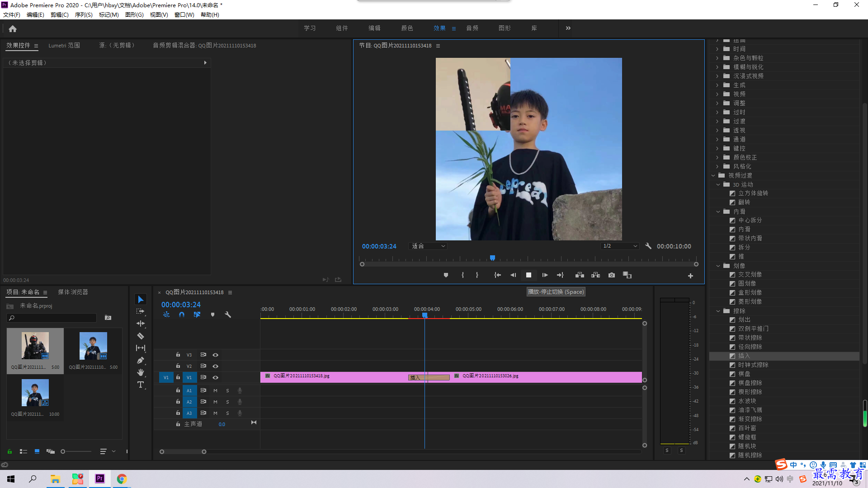The height and width of the screenshot is (488, 868).
Task: Click Mark Out bracket icon
Action: (x=477, y=275)
